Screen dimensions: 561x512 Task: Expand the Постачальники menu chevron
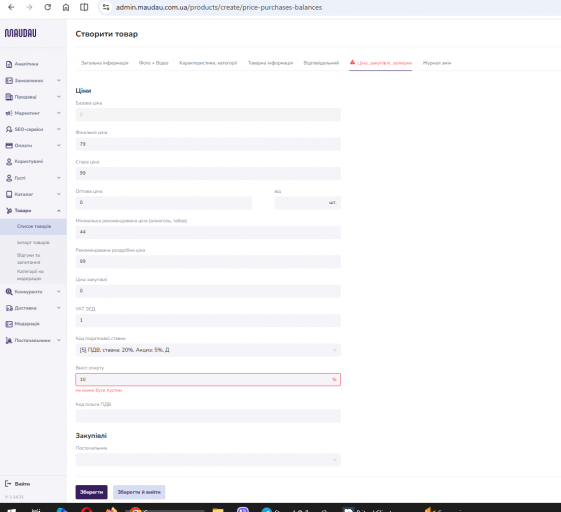[x=59, y=340]
